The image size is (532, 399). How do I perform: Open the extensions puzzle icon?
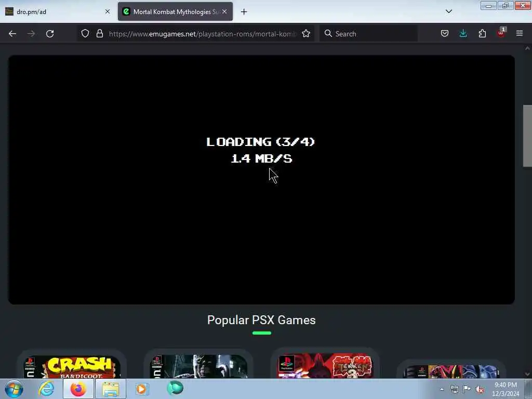point(482,33)
